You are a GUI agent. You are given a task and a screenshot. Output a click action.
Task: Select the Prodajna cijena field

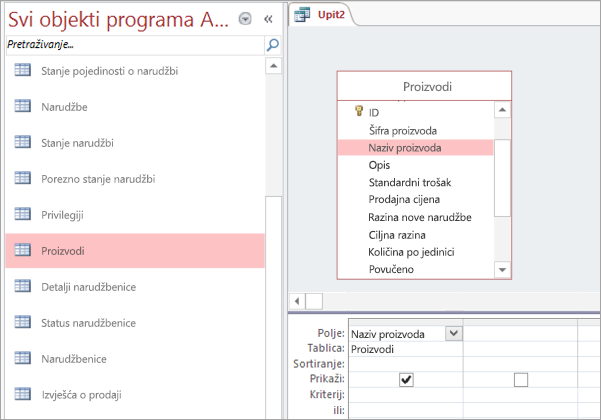click(415, 199)
